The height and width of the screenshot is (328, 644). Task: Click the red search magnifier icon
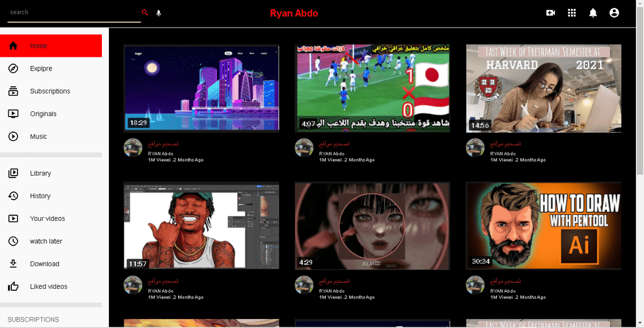click(145, 13)
